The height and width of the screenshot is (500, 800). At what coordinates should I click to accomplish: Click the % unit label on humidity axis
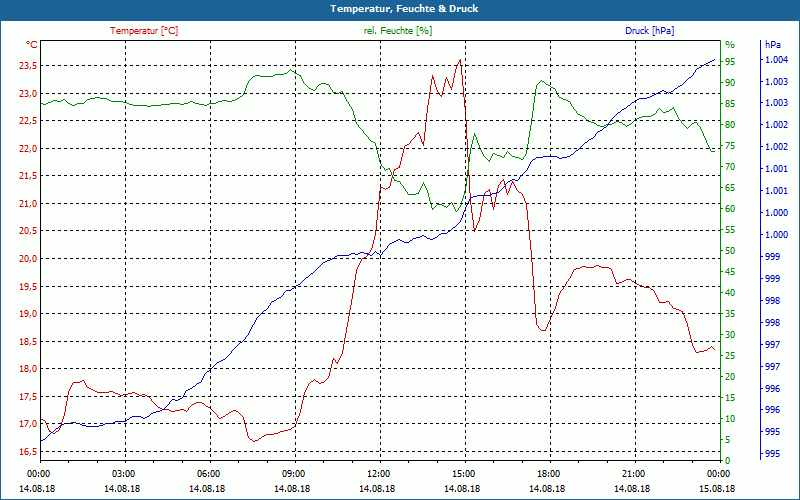[730, 45]
